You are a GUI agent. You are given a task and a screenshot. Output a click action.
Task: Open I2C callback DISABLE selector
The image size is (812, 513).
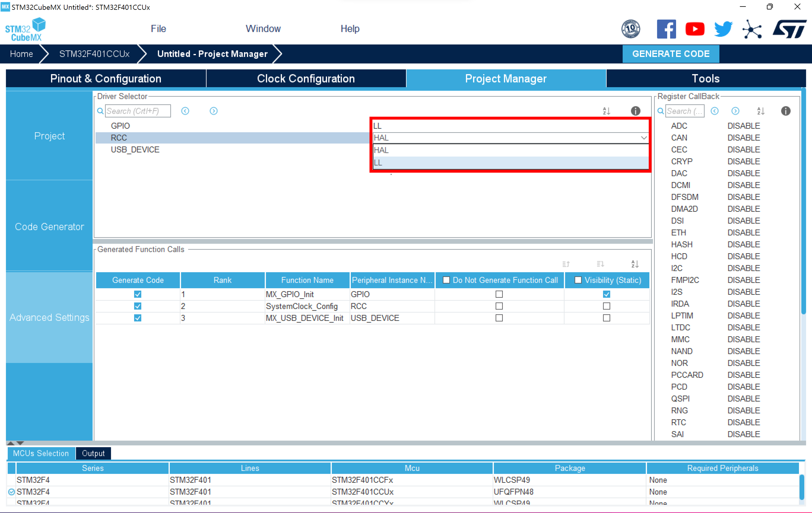[744, 268]
